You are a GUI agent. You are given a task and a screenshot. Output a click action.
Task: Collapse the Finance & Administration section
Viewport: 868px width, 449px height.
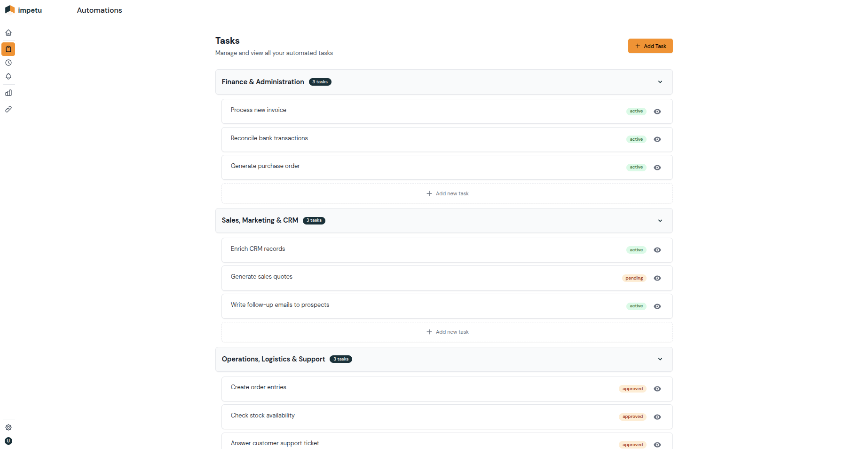[660, 82]
